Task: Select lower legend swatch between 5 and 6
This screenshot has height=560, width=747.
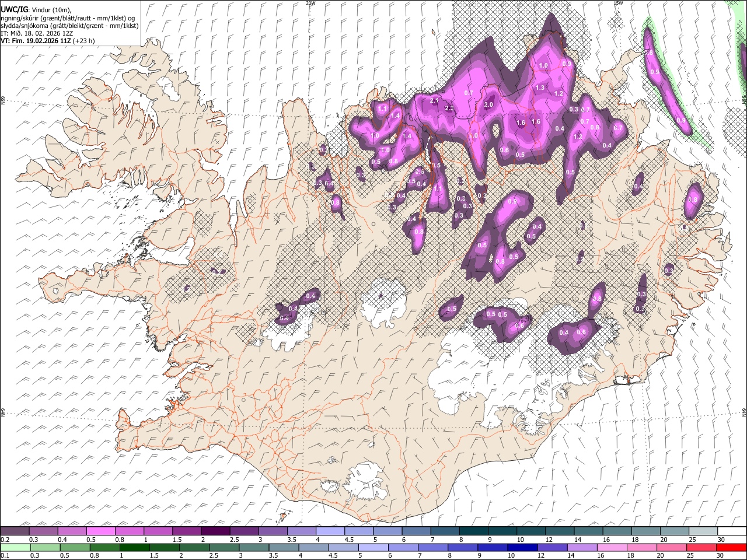Action: point(373,547)
